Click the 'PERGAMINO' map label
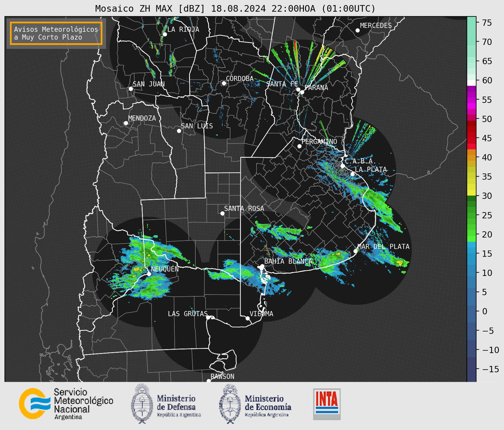The height and width of the screenshot is (430, 504). pos(319,141)
